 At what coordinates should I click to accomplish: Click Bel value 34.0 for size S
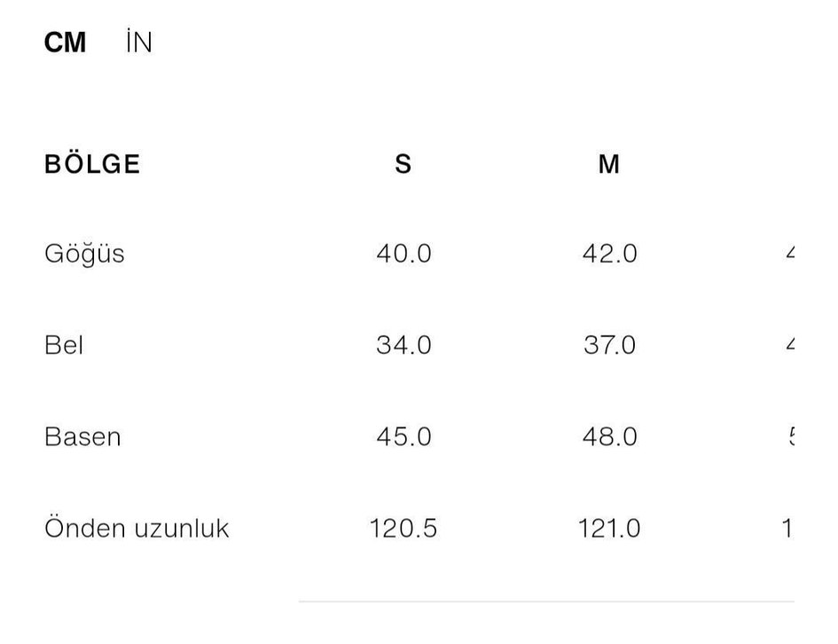[403, 345]
